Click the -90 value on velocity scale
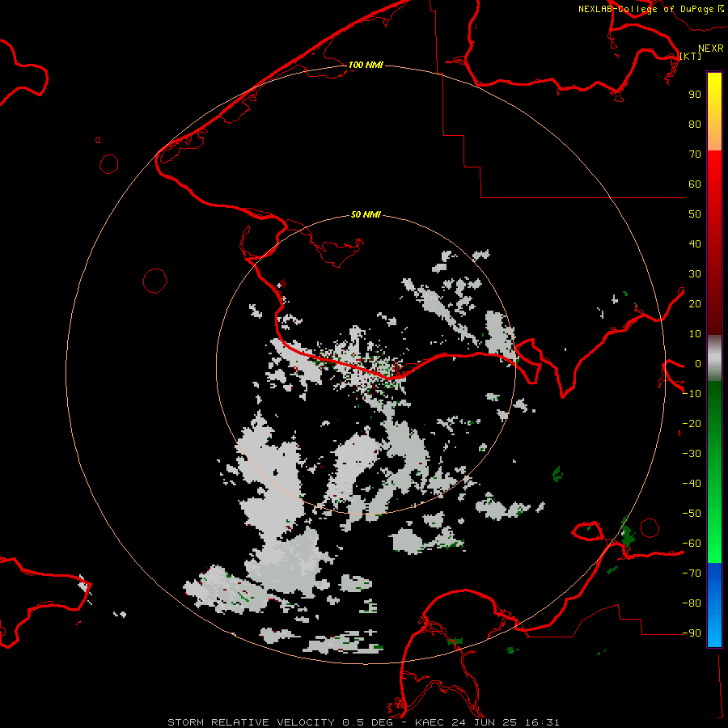 point(692,633)
